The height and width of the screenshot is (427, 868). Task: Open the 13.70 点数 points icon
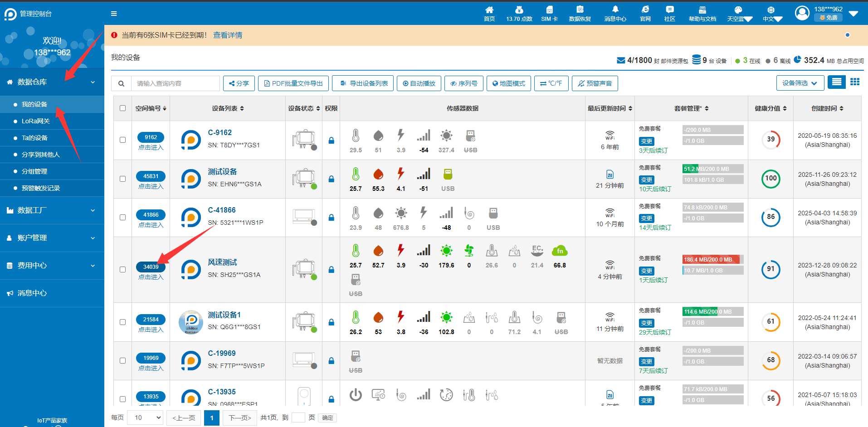(x=519, y=10)
